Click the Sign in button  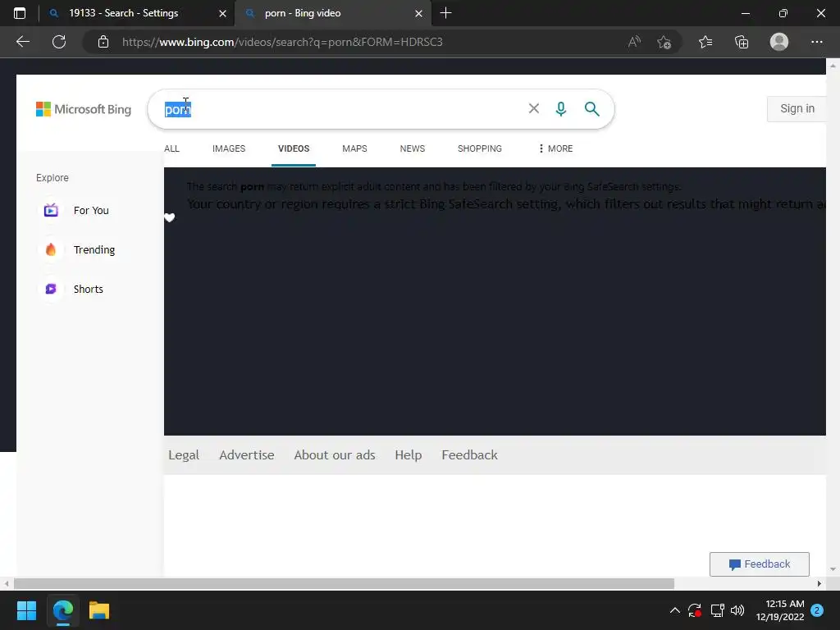pyautogui.click(x=797, y=109)
